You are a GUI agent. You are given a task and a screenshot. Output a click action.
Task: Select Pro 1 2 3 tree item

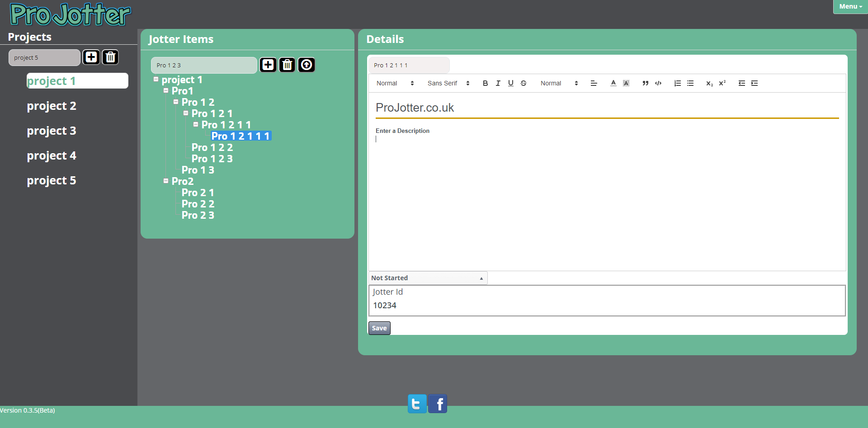(212, 159)
